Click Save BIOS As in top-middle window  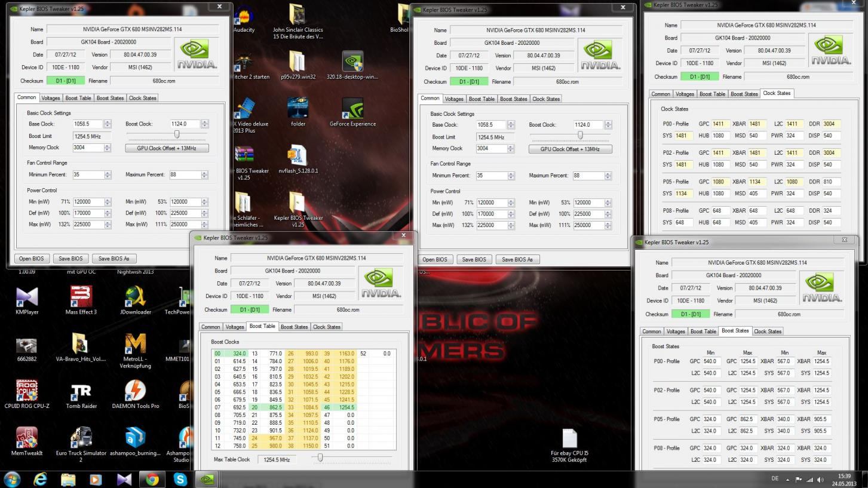click(517, 259)
